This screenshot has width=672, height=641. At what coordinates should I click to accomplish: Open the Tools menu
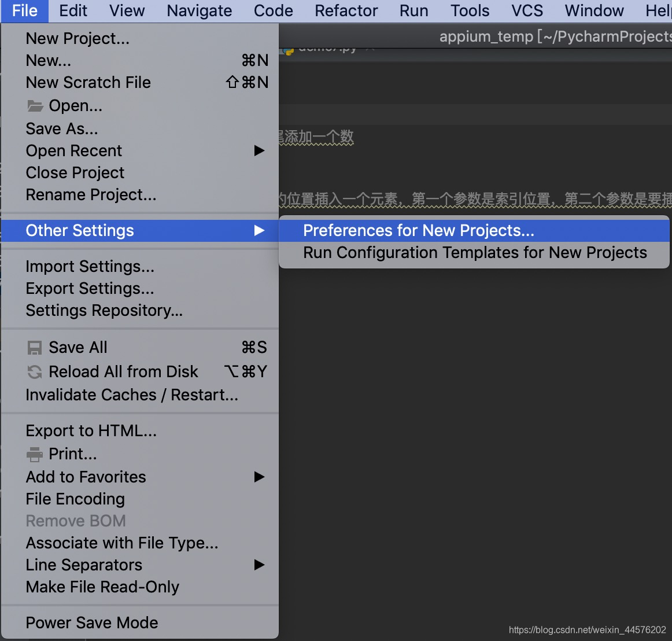(x=470, y=11)
